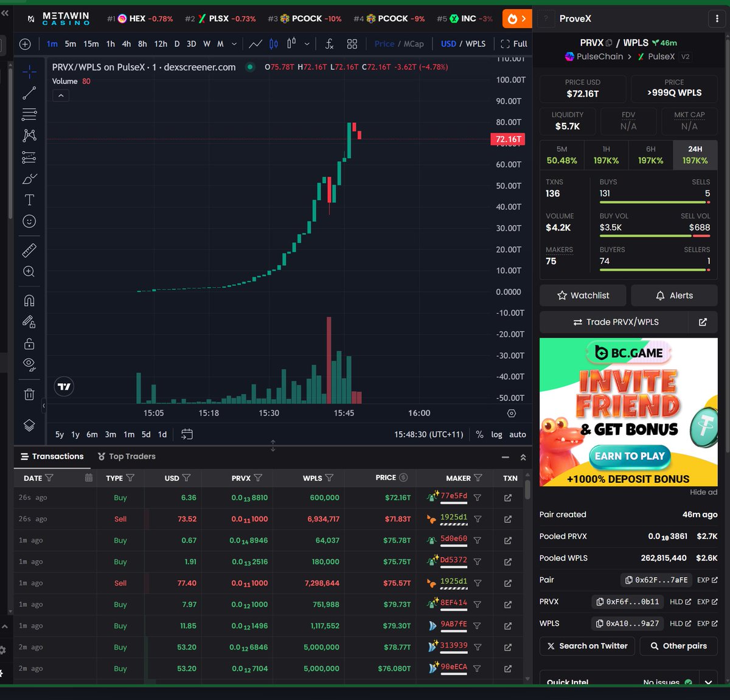
Task: Maximize the transactions panel with double chevron
Action: pyautogui.click(x=523, y=457)
